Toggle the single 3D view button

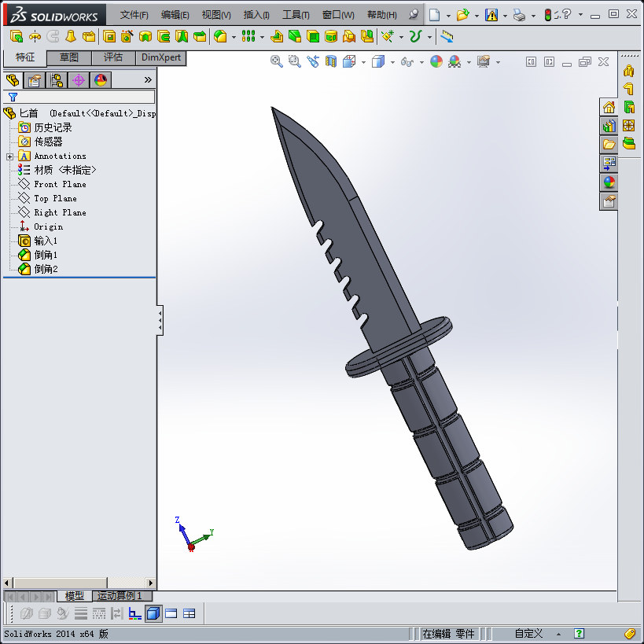click(153, 613)
